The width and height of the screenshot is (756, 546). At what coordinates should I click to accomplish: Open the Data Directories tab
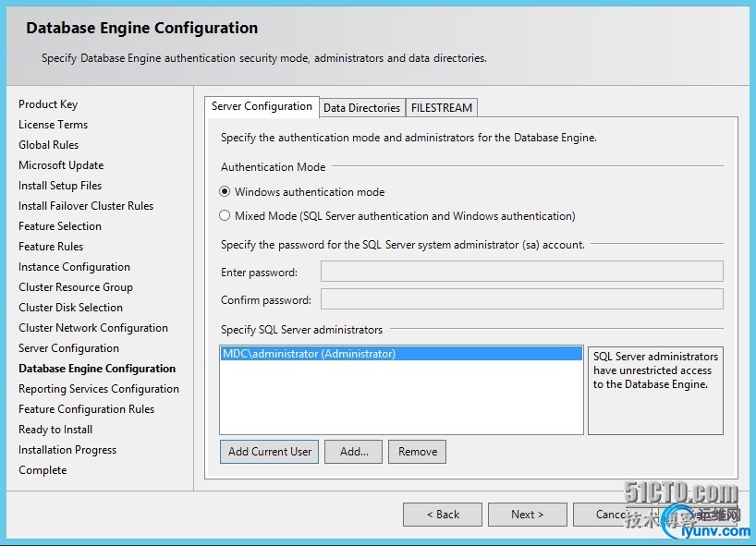(x=362, y=108)
